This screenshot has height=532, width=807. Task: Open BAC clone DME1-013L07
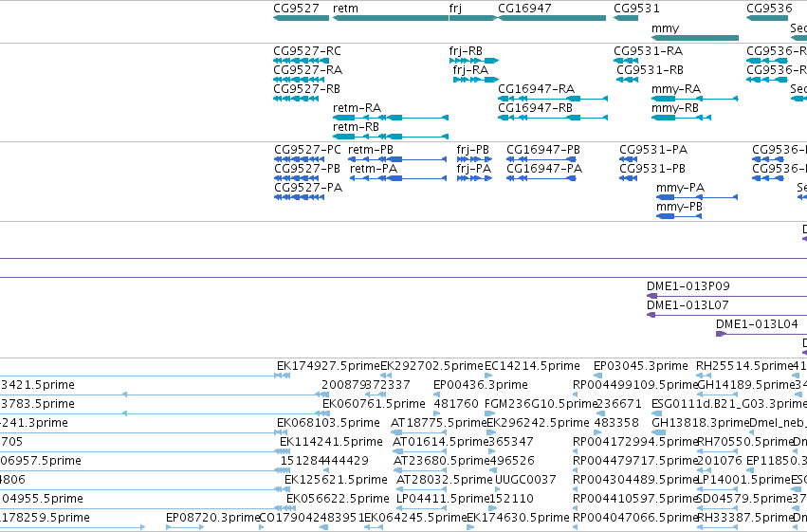(x=688, y=305)
